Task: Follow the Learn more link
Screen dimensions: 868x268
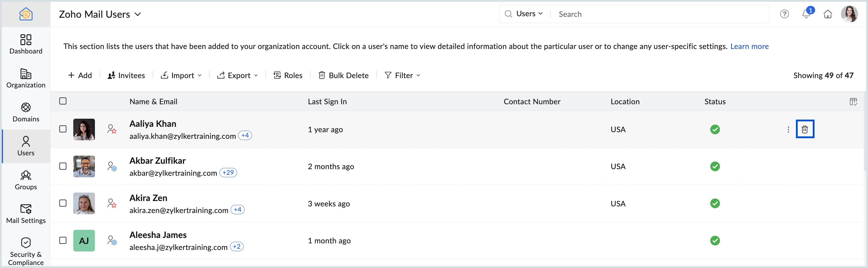Action: [749, 46]
